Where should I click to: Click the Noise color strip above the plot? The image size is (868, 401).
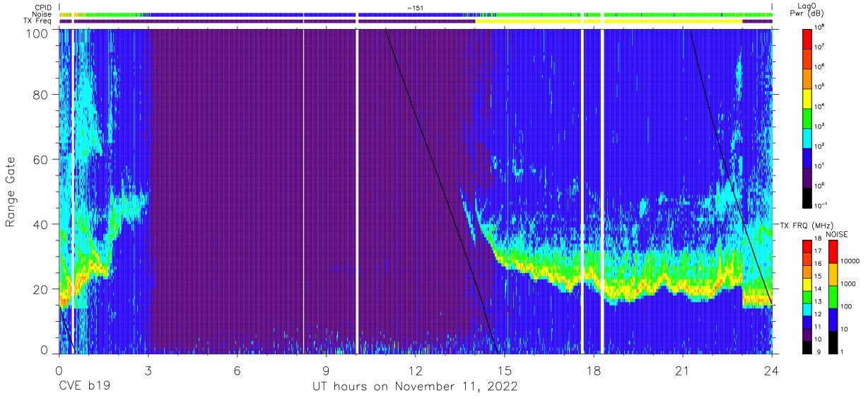click(x=416, y=14)
